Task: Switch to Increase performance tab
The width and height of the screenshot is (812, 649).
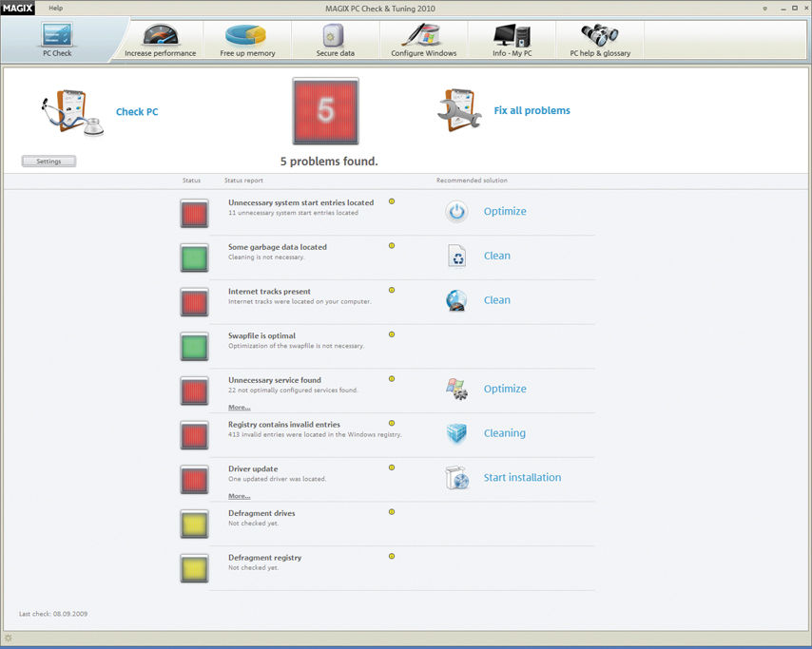Action: click(161, 40)
